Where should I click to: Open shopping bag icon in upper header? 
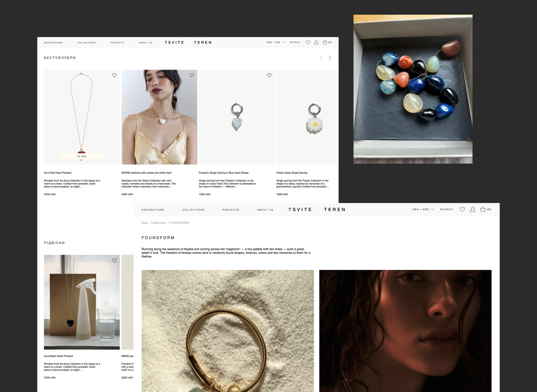(325, 42)
